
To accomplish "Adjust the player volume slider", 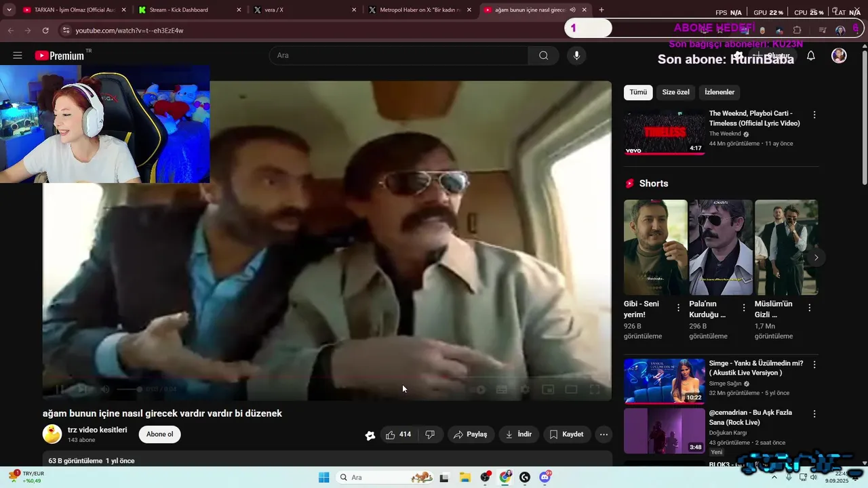I will tap(129, 389).
